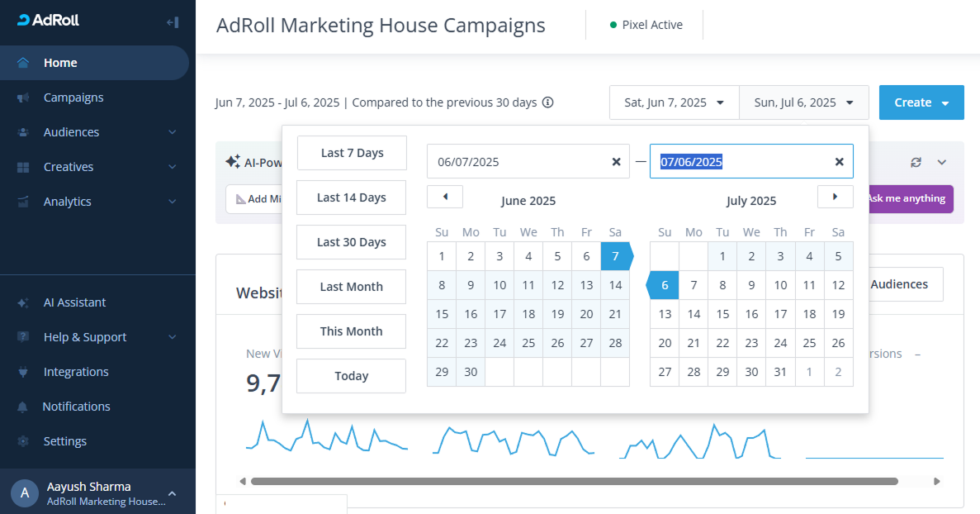The image size is (980, 514).
Task: Choose the This Month preset
Action: coord(351,331)
